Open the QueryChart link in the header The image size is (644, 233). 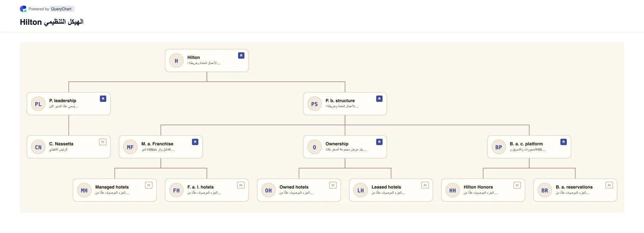click(x=61, y=9)
